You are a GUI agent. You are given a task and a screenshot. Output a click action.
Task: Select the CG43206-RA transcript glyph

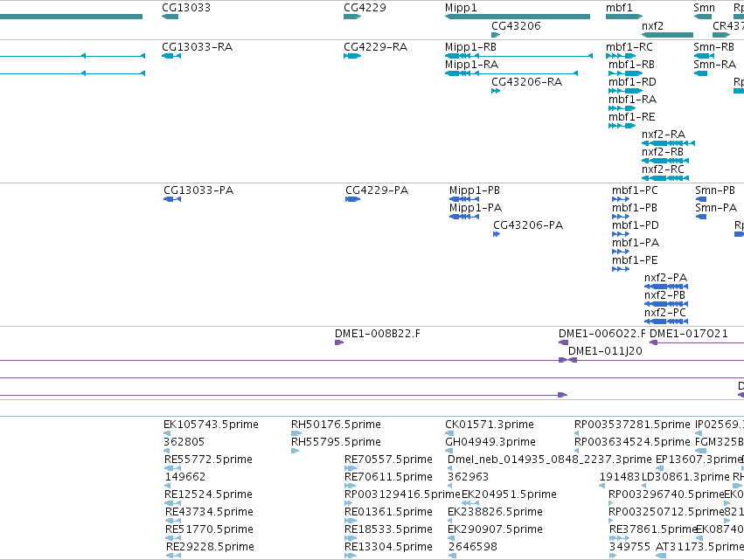496,91
